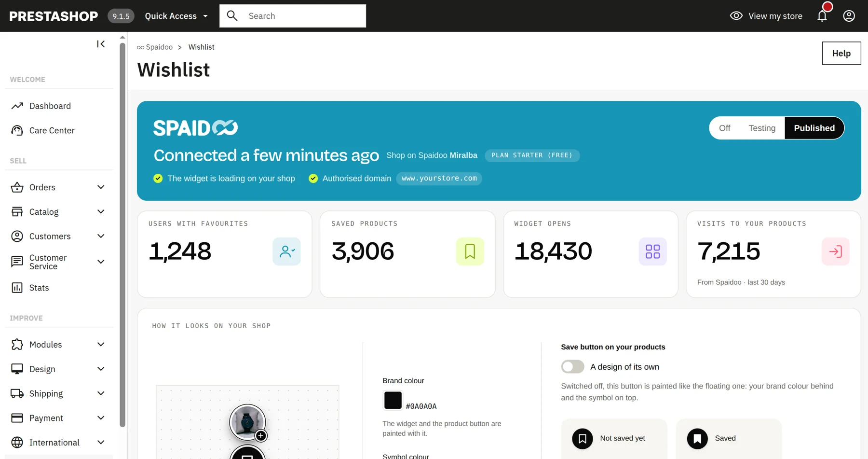Click the Visits to your products icon
Viewport: 868px width, 459px height.
coord(835,251)
